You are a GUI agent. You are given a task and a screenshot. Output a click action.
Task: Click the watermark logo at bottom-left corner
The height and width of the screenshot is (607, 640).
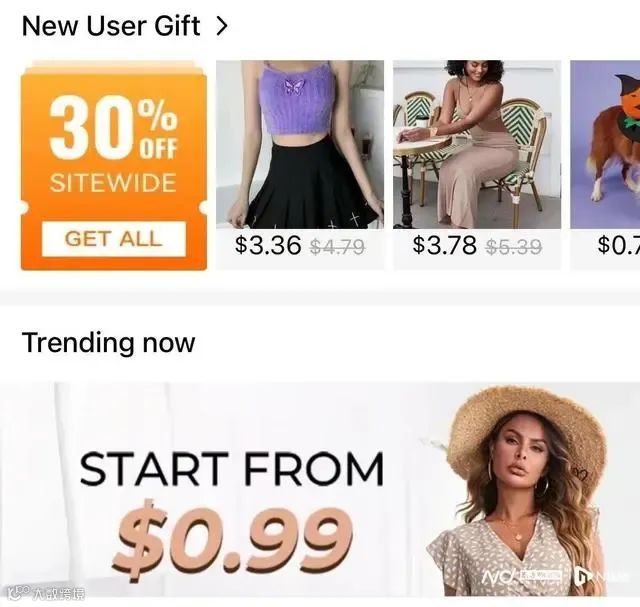tap(47, 594)
